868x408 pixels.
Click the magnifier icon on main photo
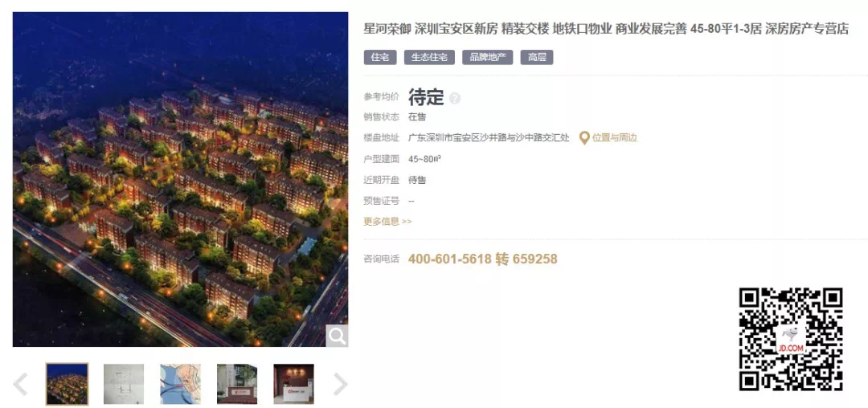click(x=337, y=335)
